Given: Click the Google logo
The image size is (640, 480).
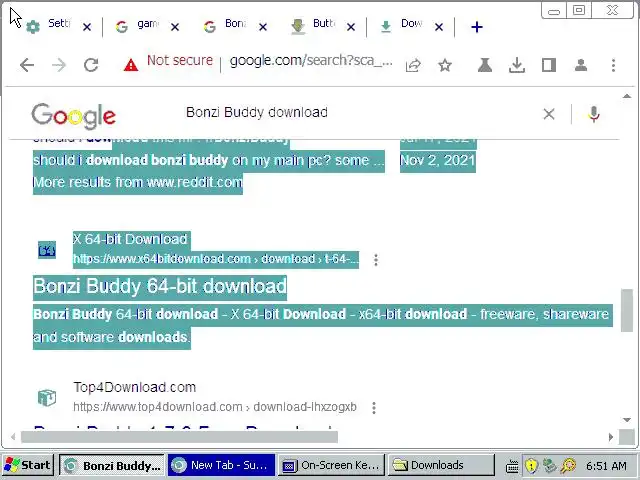Looking at the screenshot, I should point(73,116).
